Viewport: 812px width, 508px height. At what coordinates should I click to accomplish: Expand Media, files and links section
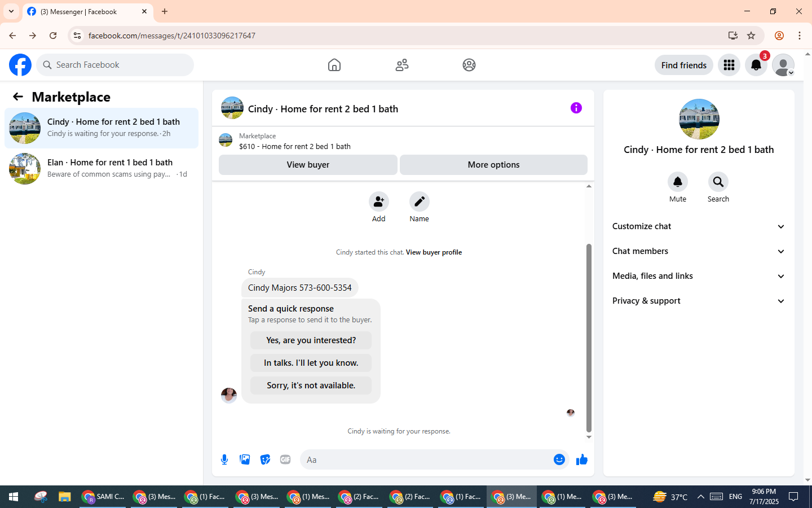coord(699,276)
